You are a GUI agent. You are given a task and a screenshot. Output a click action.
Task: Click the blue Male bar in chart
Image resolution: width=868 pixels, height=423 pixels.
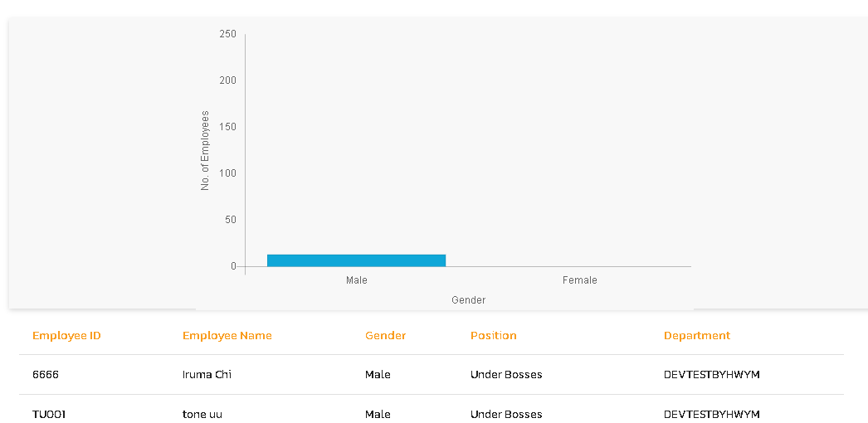(x=356, y=260)
